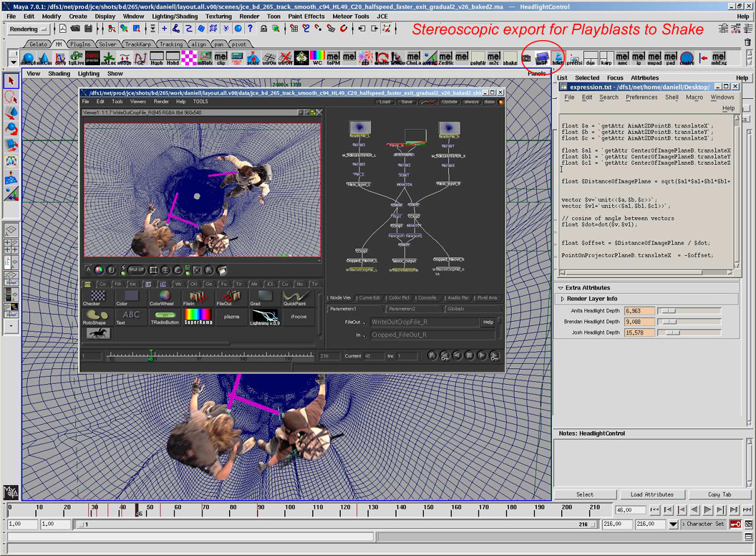Collapse the Extra Attributes section

pyautogui.click(x=561, y=288)
